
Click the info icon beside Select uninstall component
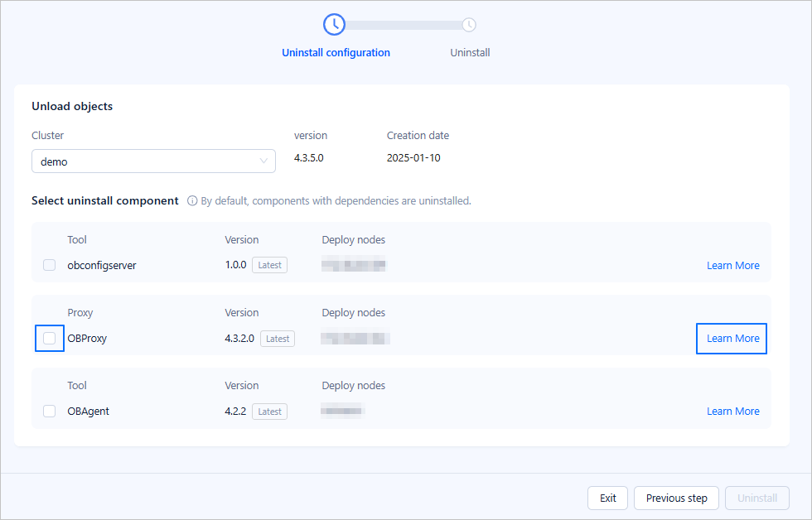(x=192, y=201)
